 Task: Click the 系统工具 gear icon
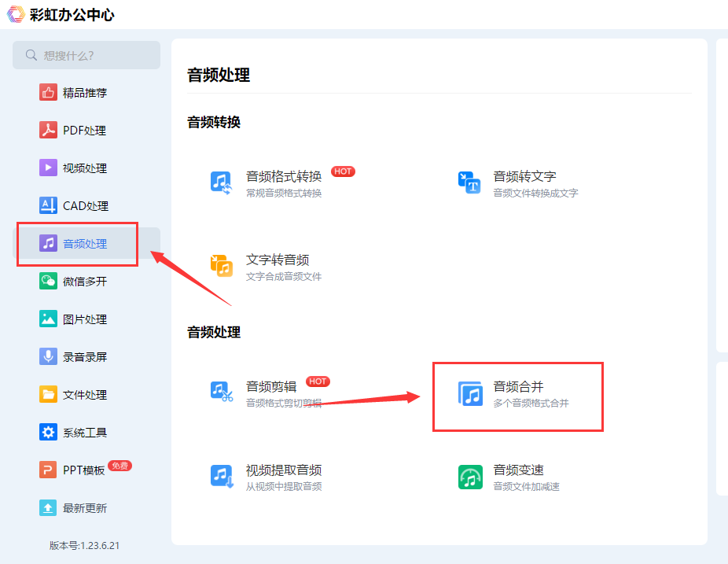[x=48, y=432]
